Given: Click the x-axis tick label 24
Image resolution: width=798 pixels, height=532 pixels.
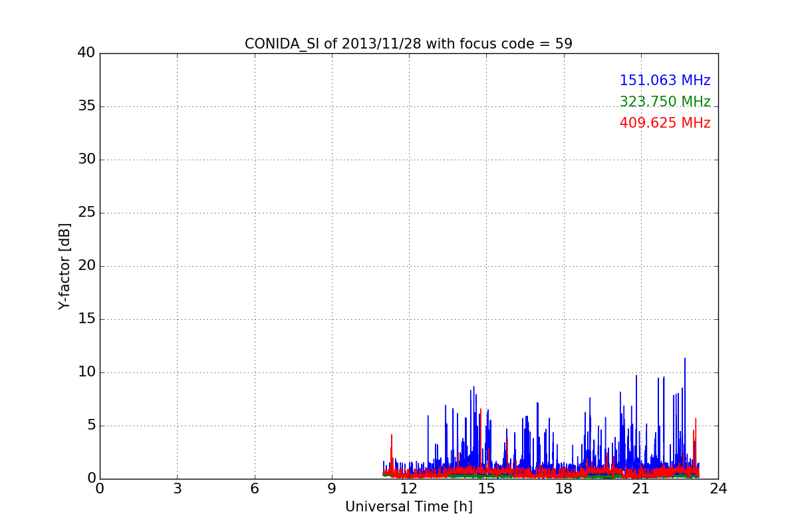Looking at the screenshot, I should click(x=718, y=489).
